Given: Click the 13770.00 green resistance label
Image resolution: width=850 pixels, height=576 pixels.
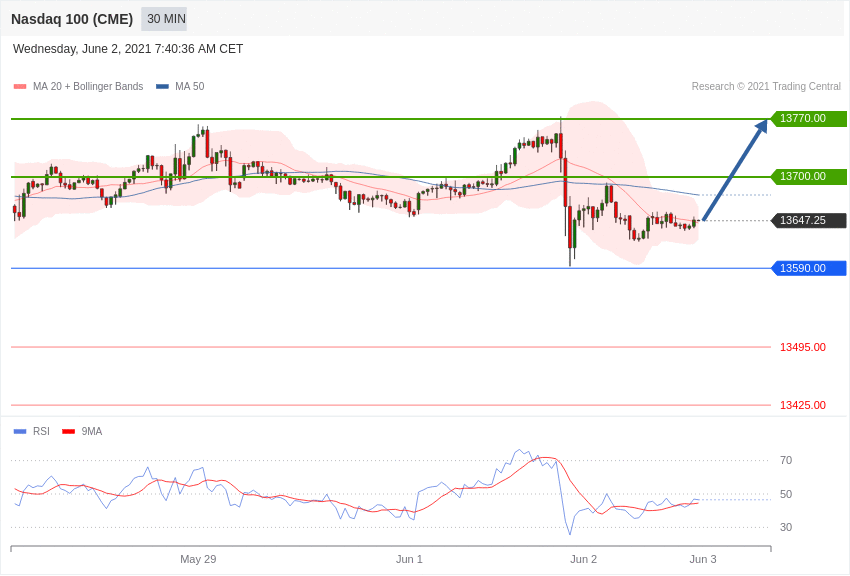Looking at the screenshot, I should [x=808, y=118].
